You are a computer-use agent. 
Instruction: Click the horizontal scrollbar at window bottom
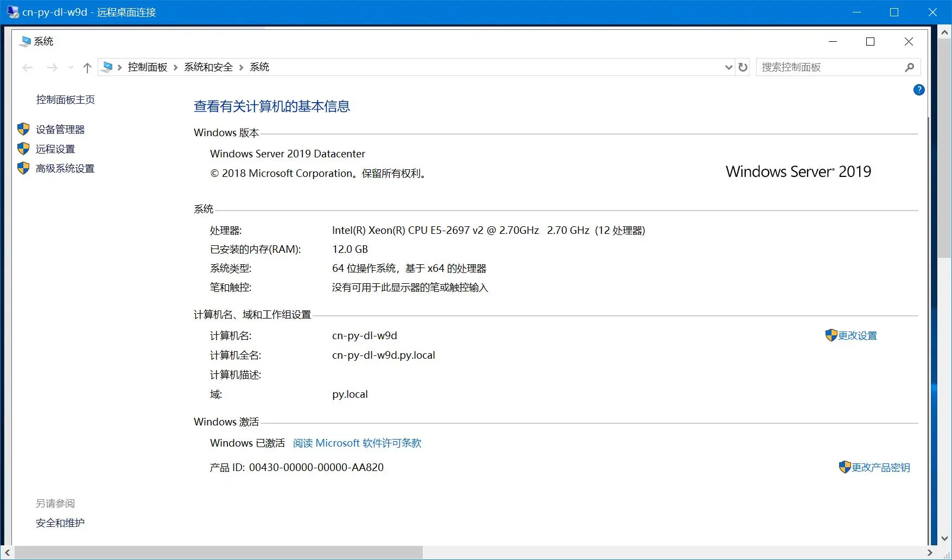(217, 552)
